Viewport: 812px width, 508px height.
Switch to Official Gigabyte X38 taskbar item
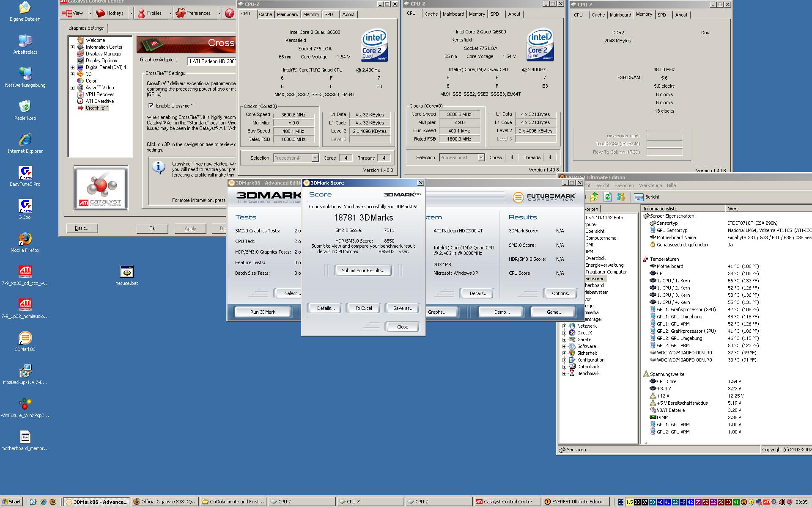(x=165, y=502)
